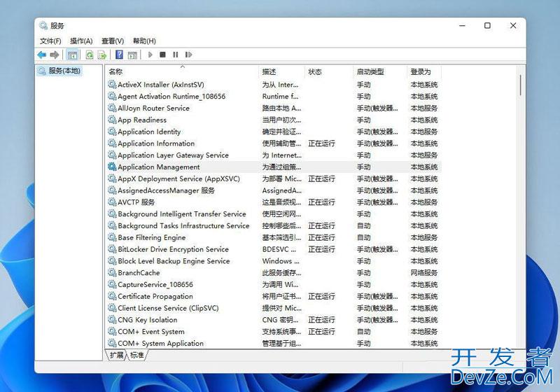Sort by the 启动类型 column header

(x=379, y=72)
